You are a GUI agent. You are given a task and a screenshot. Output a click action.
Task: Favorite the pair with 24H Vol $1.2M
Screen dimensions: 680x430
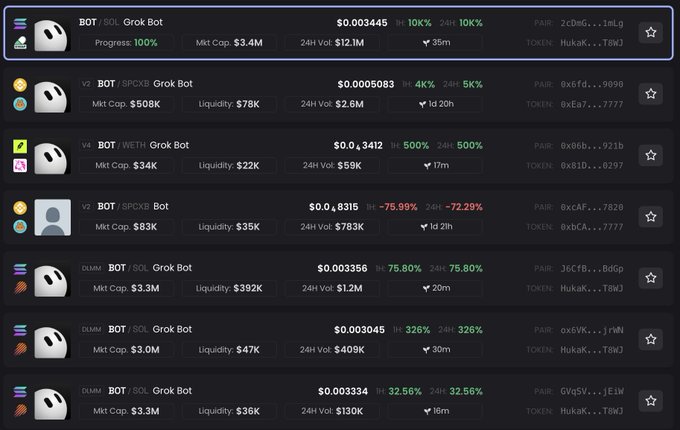(x=651, y=278)
